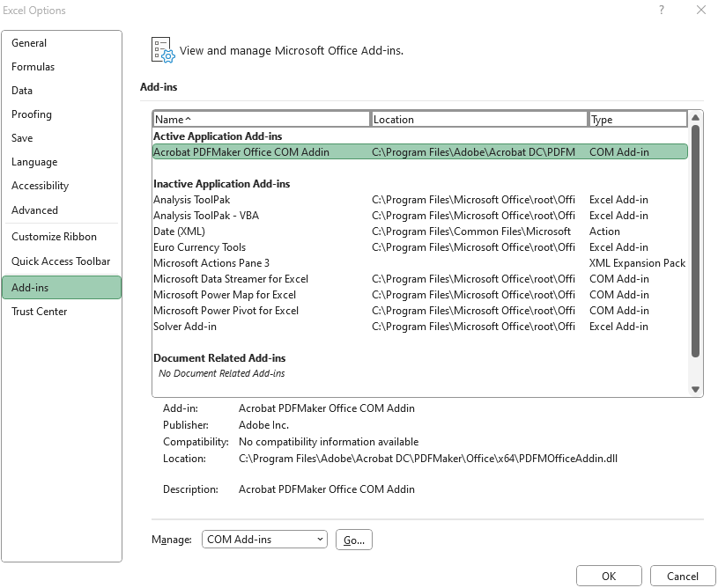This screenshot has height=588, width=718.
Task: Click the PDFMOfficeAddin.dll location path text
Action: click(427, 459)
